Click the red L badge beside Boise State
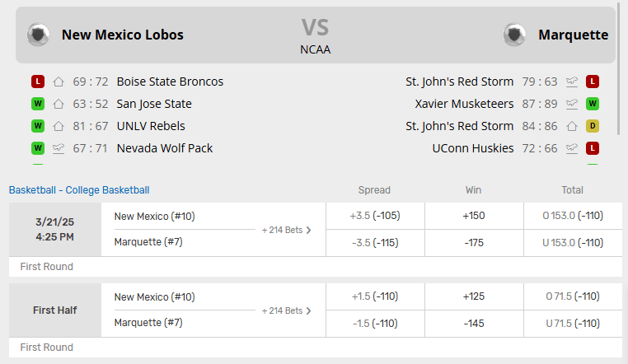The width and height of the screenshot is (628, 364). pyautogui.click(x=37, y=82)
